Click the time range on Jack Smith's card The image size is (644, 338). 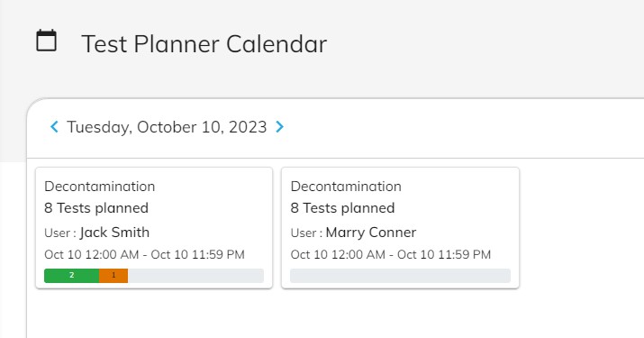point(145,254)
